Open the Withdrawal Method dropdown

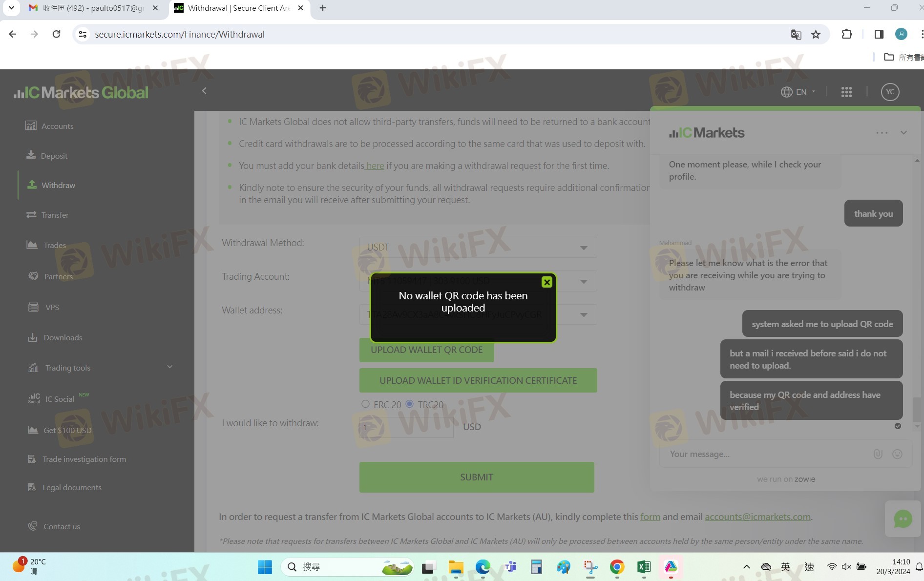click(478, 247)
